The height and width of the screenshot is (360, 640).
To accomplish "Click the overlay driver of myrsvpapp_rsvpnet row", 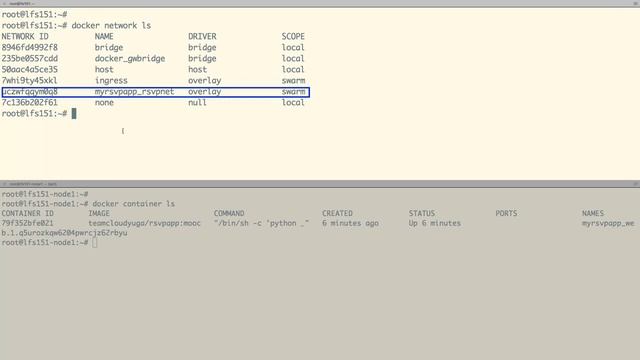I will (204, 91).
